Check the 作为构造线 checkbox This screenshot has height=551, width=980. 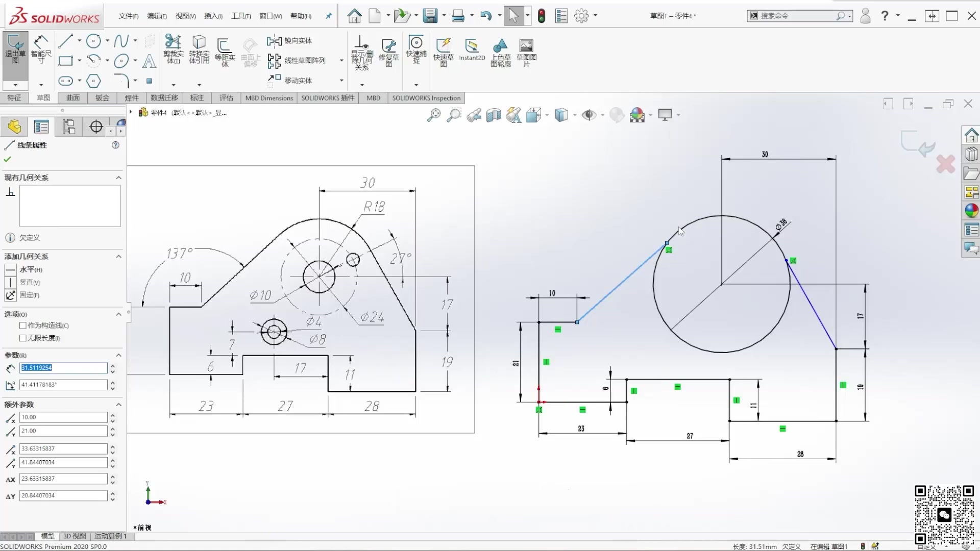coord(22,325)
